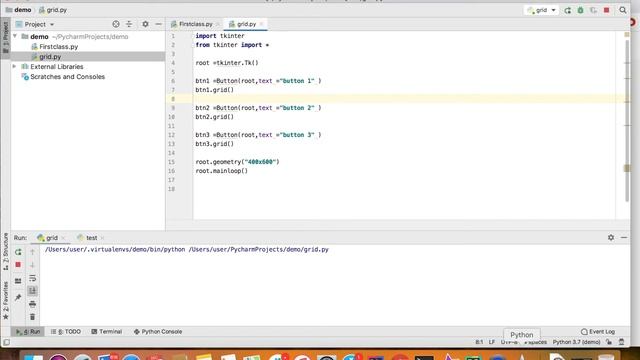The width and height of the screenshot is (640, 360).
Task: Open the Python Console tool window
Action: click(158, 332)
